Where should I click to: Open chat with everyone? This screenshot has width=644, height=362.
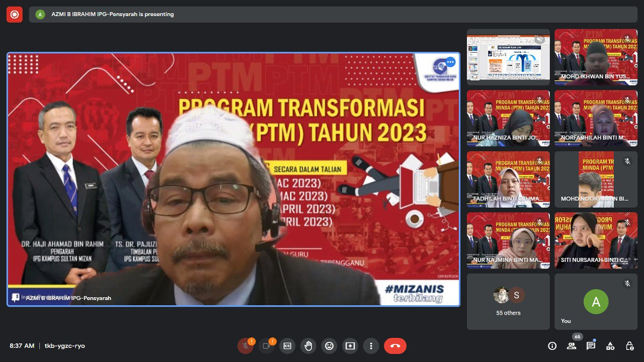coord(591,346)
